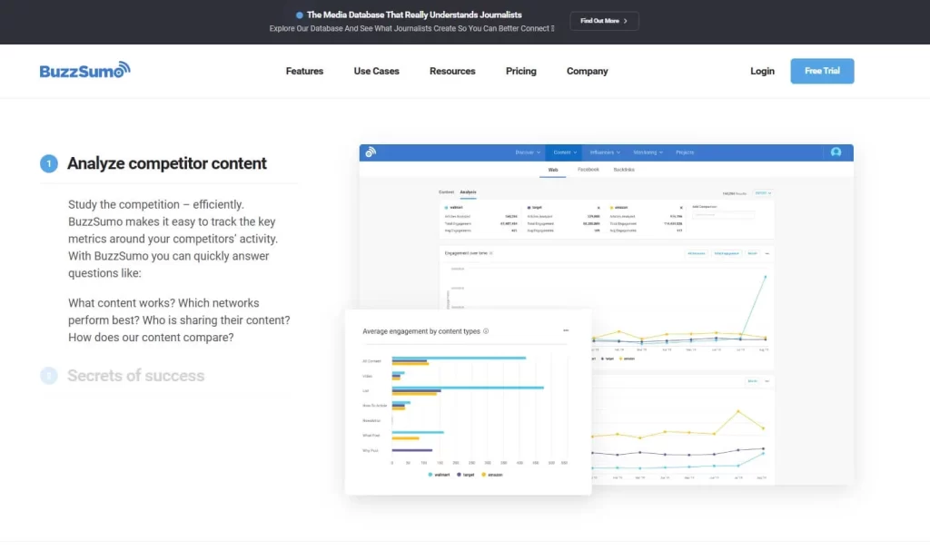
Task: Select text 'Study the competition – efficiently.'
Action: (x=156, y=204)
